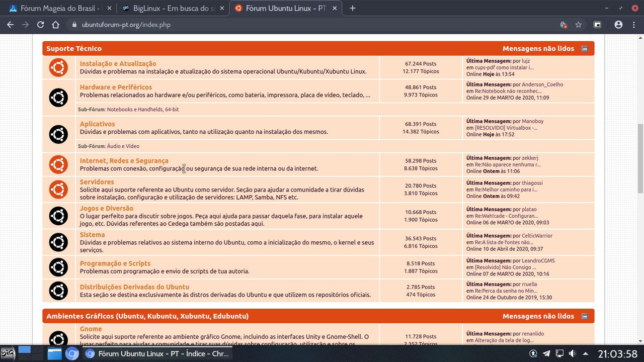Open the Áudio e Vídeo sub-forum
Viewport: 644px width, 362px height.
pos(123,146)
